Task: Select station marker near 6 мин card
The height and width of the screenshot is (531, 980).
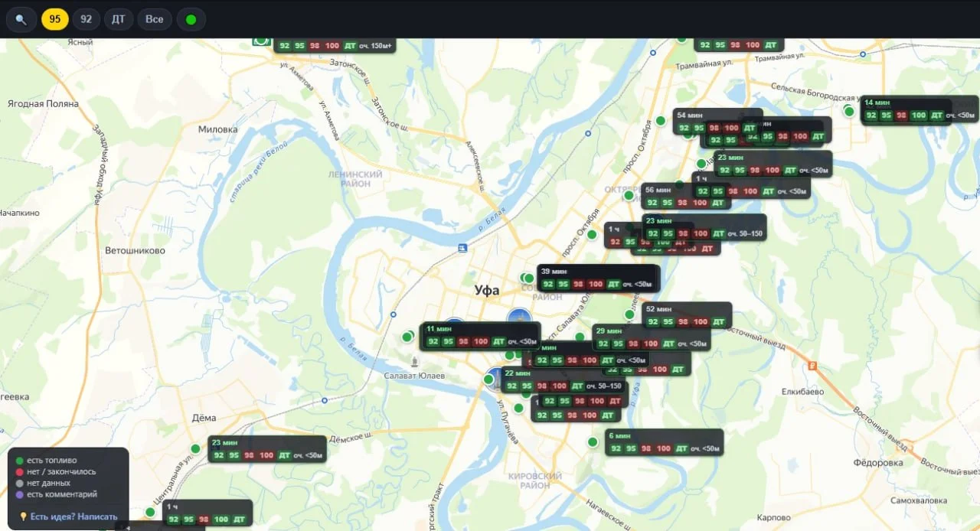Action: [593, 442]
